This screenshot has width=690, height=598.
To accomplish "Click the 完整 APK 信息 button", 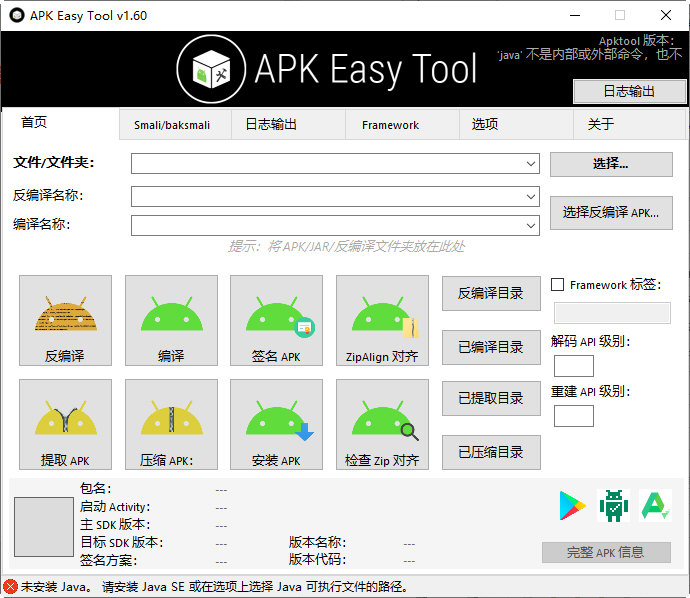I will point(606,552).
